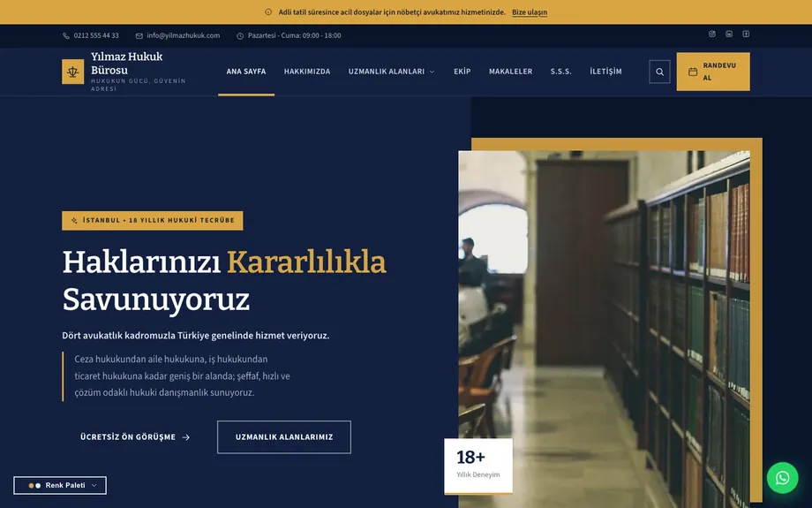Click the Pazartesi - Cuma: 09:00 - 18:00 text

(x=294, y=35)
